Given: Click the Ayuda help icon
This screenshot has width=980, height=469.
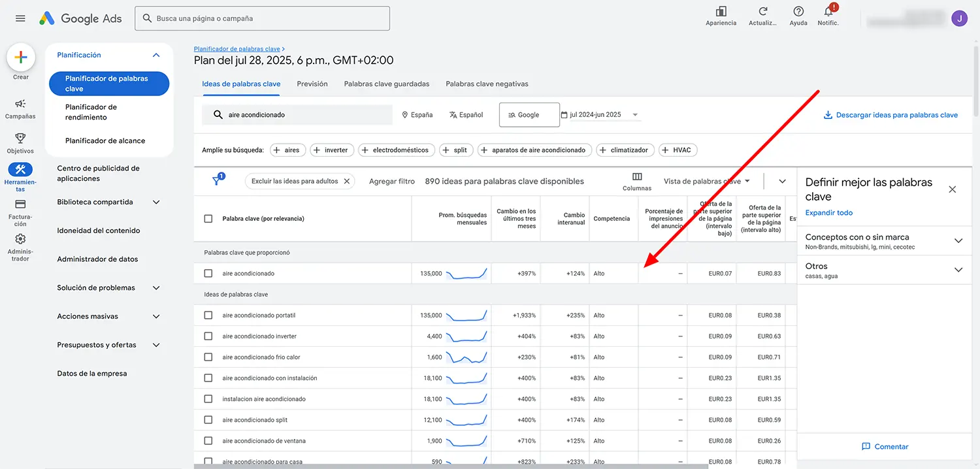Looking at the screenshot, I should coord(798,12).
